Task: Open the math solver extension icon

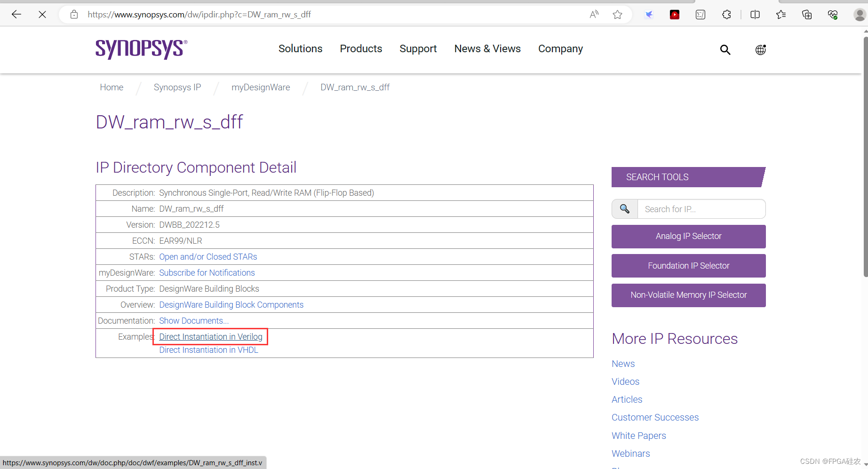Action: (x=701, y=15)
